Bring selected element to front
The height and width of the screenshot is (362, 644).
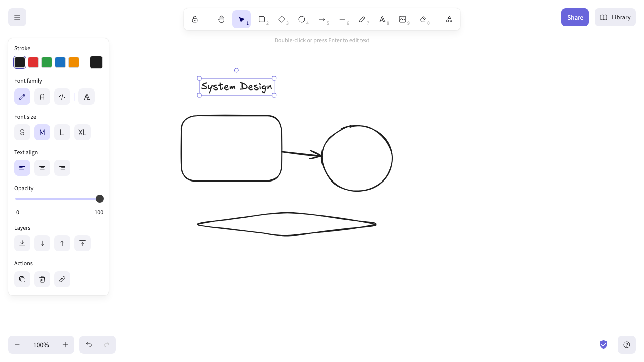[x=83, y=243]
